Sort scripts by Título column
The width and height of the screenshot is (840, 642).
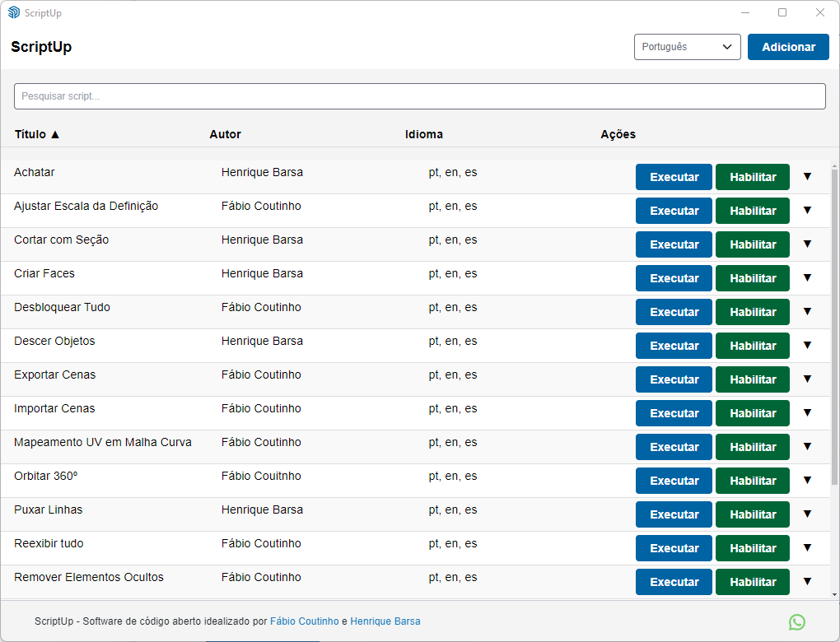pyautogui.click(x=37, y=134)
